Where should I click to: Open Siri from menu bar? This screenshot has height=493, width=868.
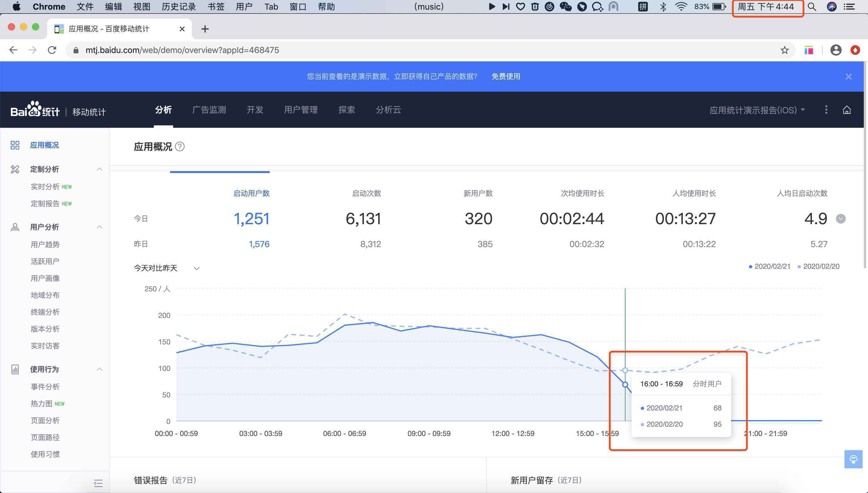pyautogui.click(x=832, y=6)
